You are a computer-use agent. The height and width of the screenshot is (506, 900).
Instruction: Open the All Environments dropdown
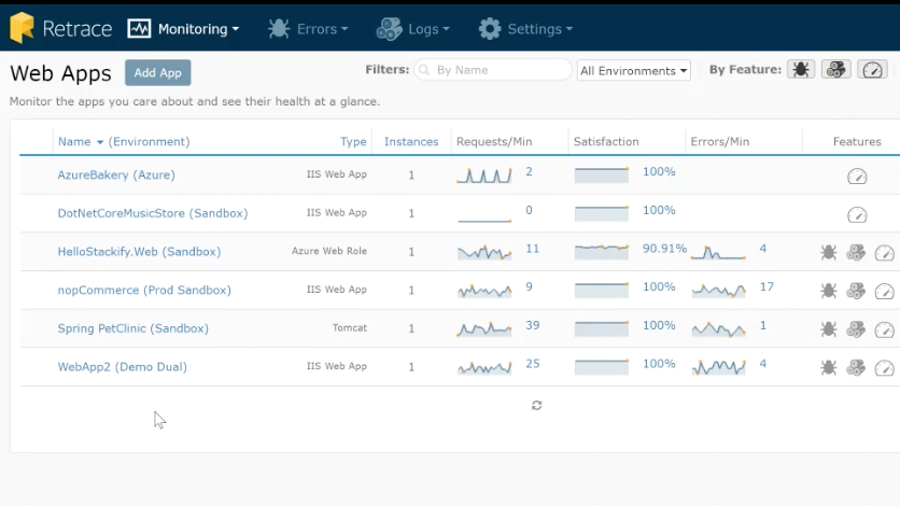click(x=633, y=71)
